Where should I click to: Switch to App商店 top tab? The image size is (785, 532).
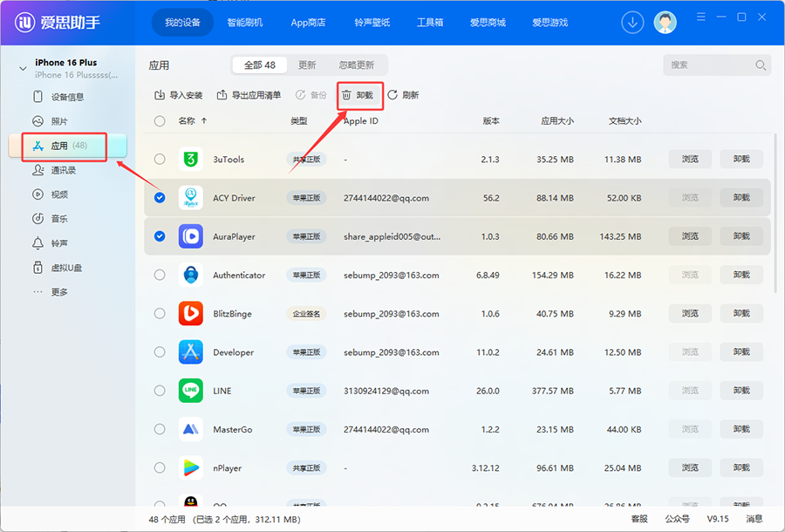tap(309, 23)
